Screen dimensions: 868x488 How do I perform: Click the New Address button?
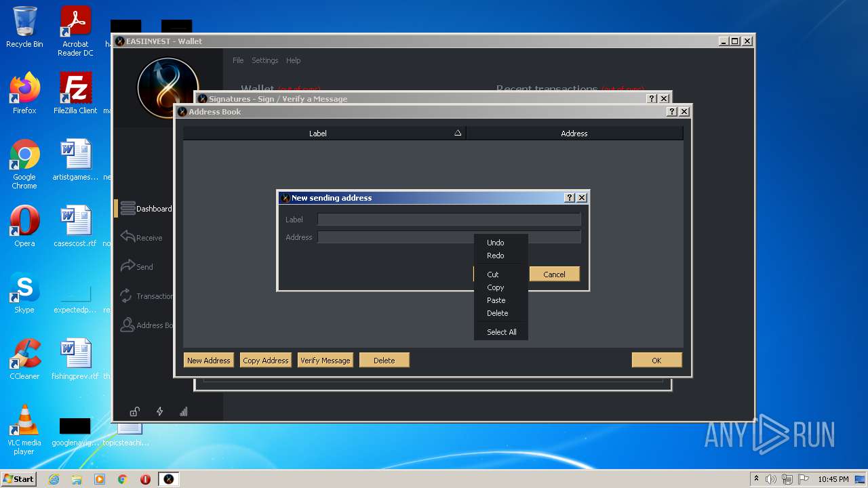point(209,361)
